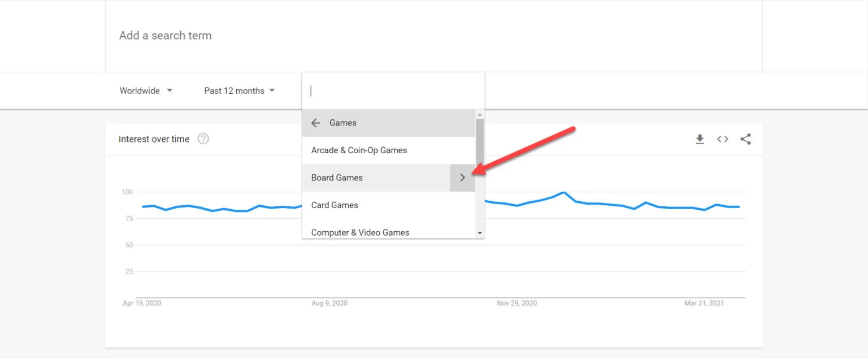Click the trend line peak near November 2020
Image resolution: width=868 pixels, height=359 pixels.
[563, 193]
